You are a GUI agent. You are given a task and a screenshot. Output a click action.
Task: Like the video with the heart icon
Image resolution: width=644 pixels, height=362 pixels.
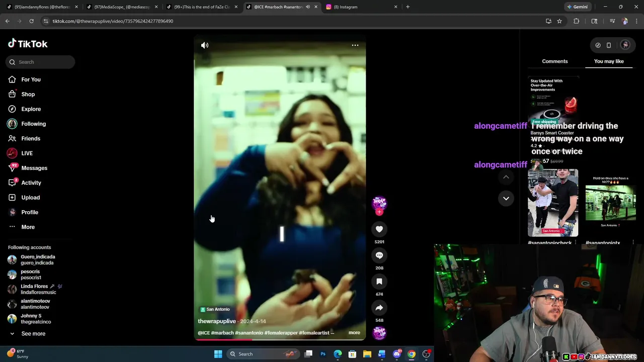(379, 229)
